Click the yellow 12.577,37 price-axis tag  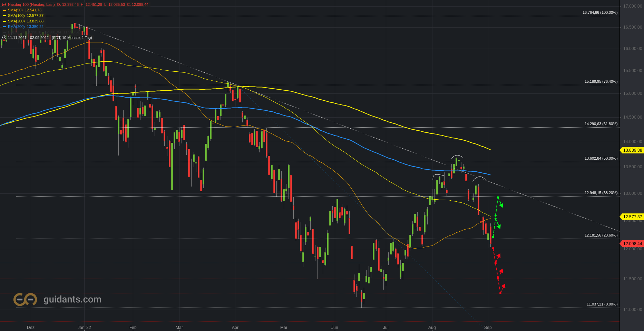[x=632, y=217]
